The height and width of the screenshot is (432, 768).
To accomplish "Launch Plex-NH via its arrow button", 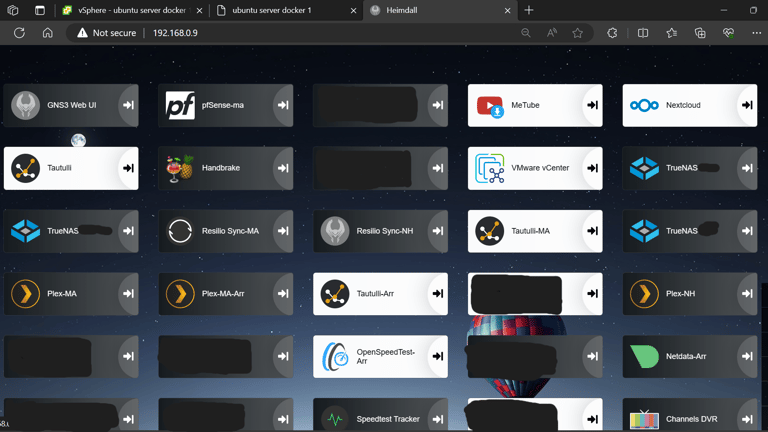I will pyautogui.click(x=747, y=293).
